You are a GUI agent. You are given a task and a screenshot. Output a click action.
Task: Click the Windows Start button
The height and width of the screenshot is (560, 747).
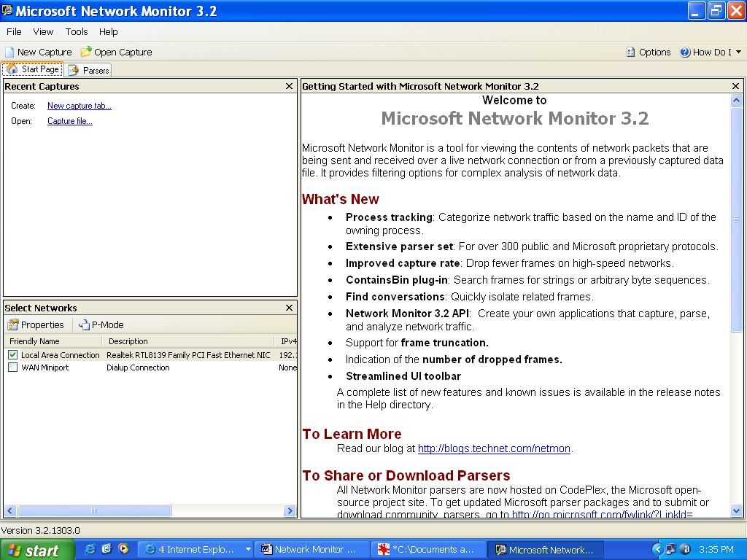[x=36, y=550]
